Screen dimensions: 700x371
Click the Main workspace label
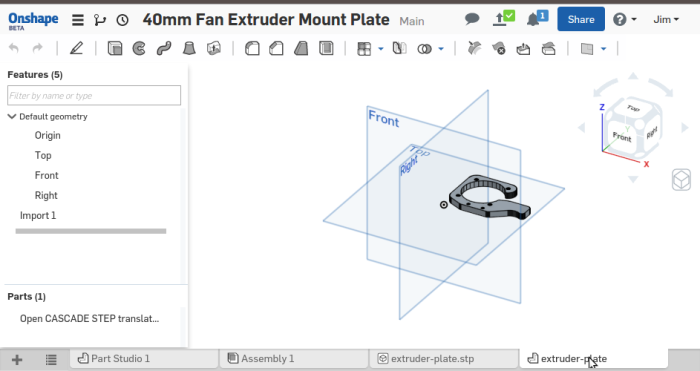pos(412,21)
